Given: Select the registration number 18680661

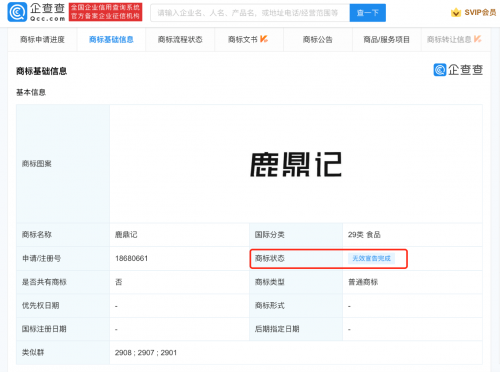Looking at the screenshot, I should (x=131, y=258).
